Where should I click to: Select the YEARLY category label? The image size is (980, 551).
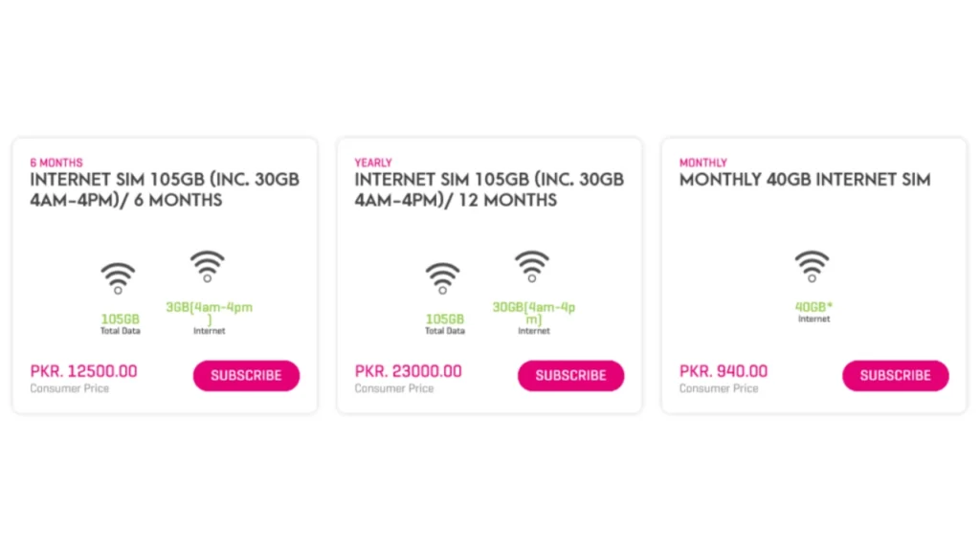point(372,163)
